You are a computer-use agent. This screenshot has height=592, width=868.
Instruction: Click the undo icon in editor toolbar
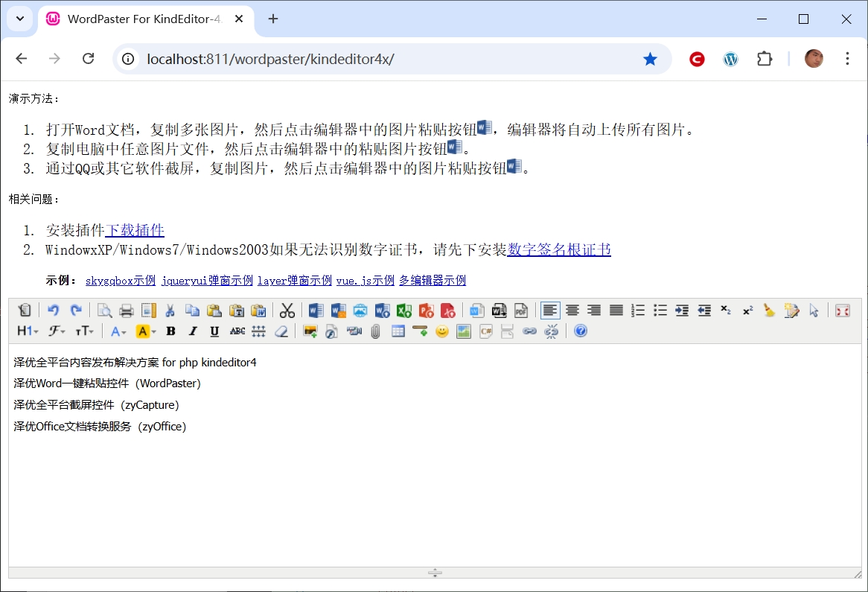53,311
